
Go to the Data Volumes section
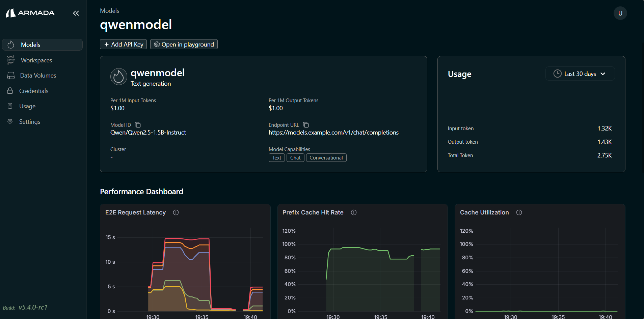click(x=42, y=76)
